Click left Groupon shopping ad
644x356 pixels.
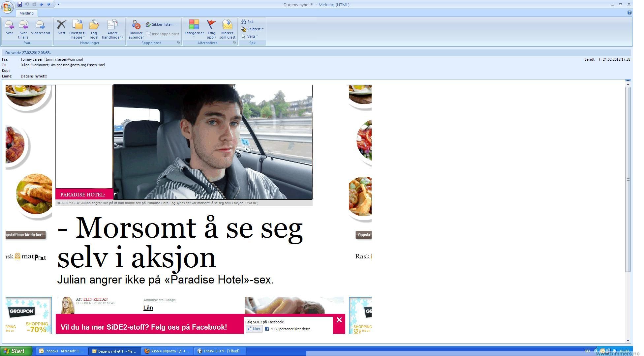[x=29, y=315]
